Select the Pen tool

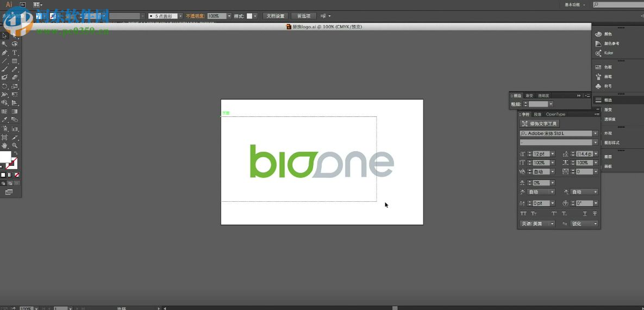pos(4,53)
